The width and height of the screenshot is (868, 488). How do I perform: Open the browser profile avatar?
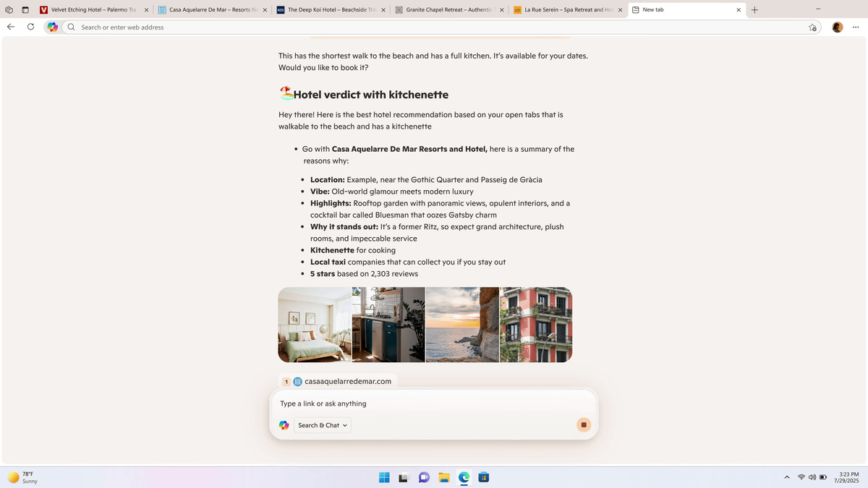point(837,27)
